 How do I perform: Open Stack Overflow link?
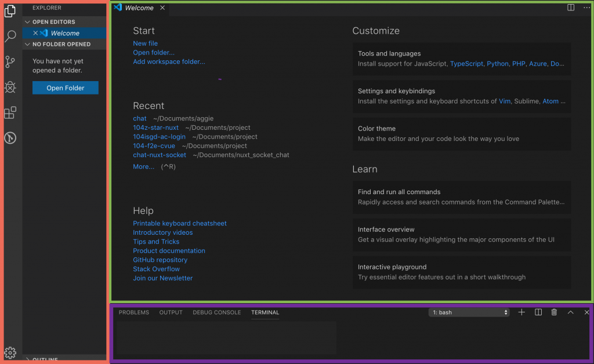coord(156,268)
